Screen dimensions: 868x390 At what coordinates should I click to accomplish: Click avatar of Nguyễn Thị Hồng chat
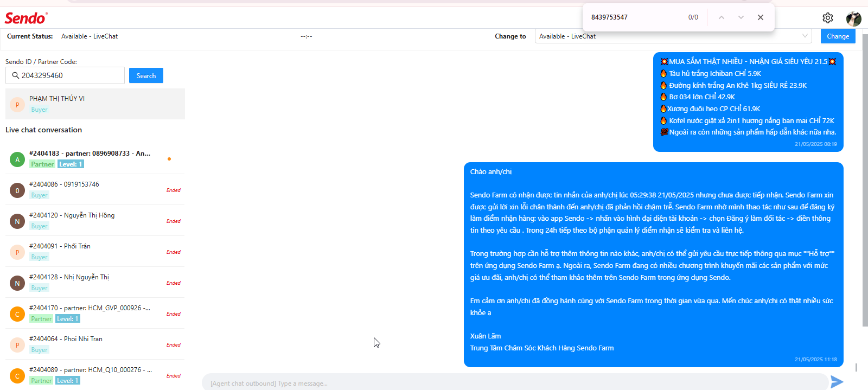(17, 221)
